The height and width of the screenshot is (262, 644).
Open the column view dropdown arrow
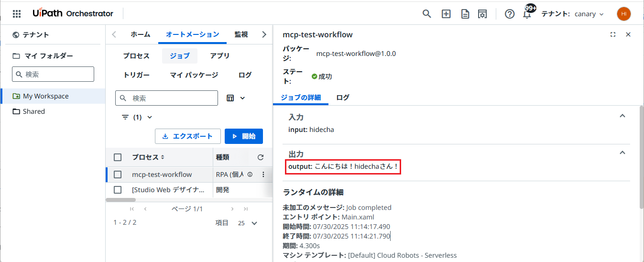pos(242,98)
